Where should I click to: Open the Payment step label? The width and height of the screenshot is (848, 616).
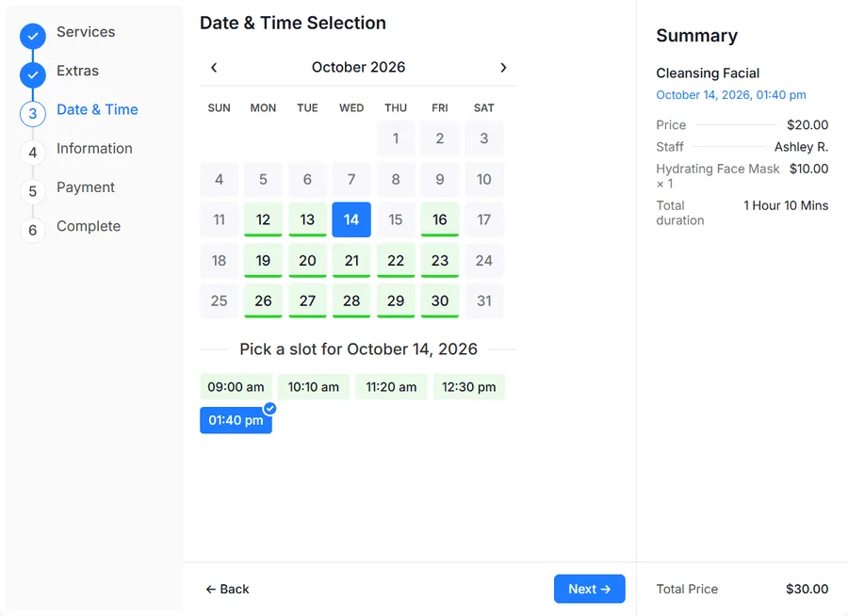(86, 187)
